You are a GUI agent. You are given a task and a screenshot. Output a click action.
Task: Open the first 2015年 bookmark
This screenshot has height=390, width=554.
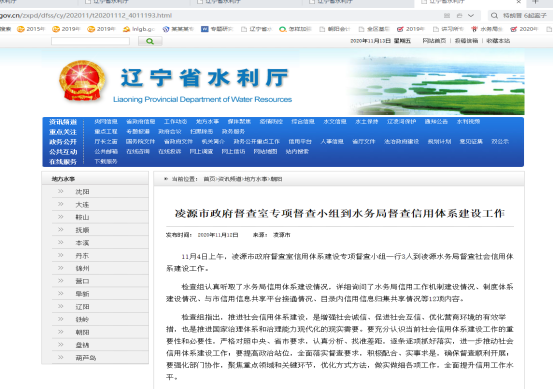pos(31,29)
